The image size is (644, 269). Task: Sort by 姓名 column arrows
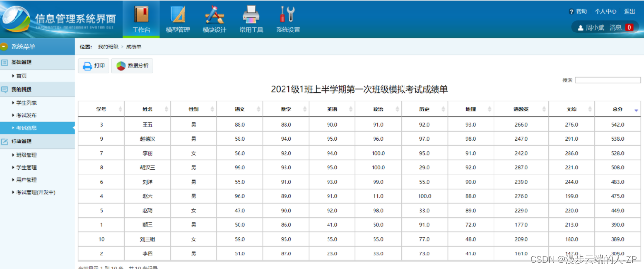[166, 110]
